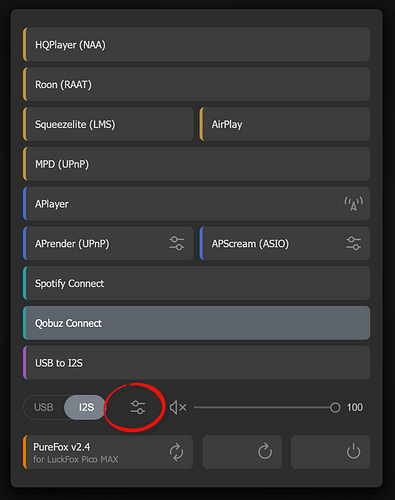Open APScream (ASIO) settings sliders icon
Image resolution: width=395 pixels, height=500 pixels.
pyautogui.click(x=353, y=243)
